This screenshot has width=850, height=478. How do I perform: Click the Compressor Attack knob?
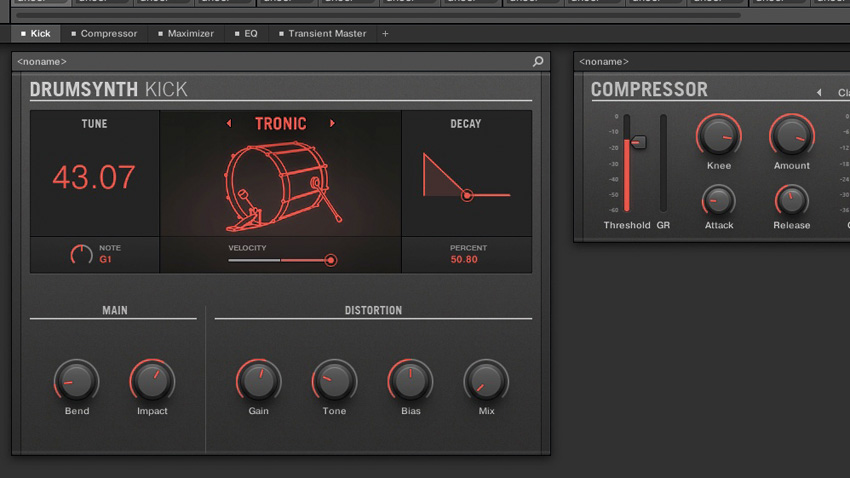point(719,202)
